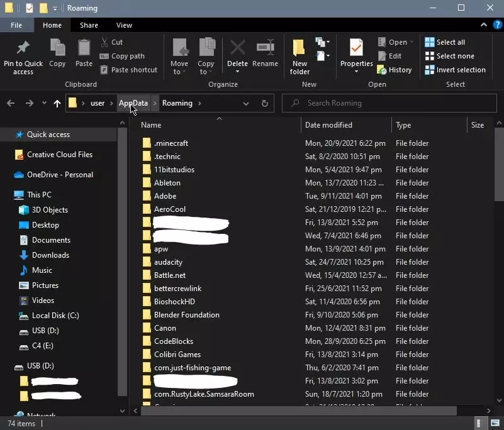The image size is (504, 430).
Task: Click Copy path in Clipboard group
Action: click(x=122, y=56)
